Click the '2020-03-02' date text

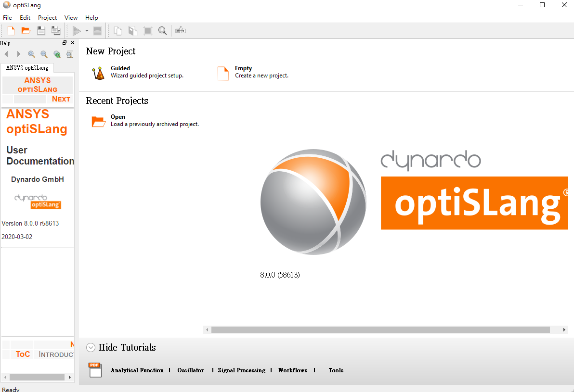coord(17,237)
